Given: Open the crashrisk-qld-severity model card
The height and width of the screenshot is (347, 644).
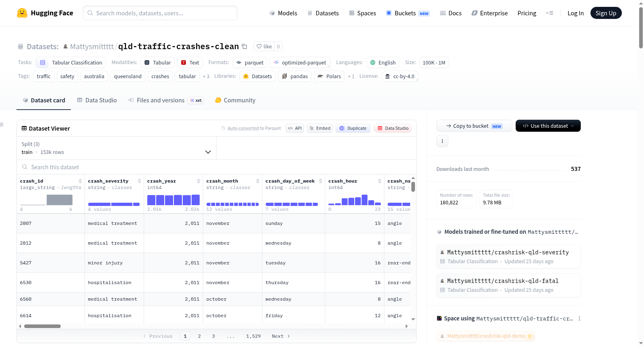Looking at the screenshot, I should 508,256.
